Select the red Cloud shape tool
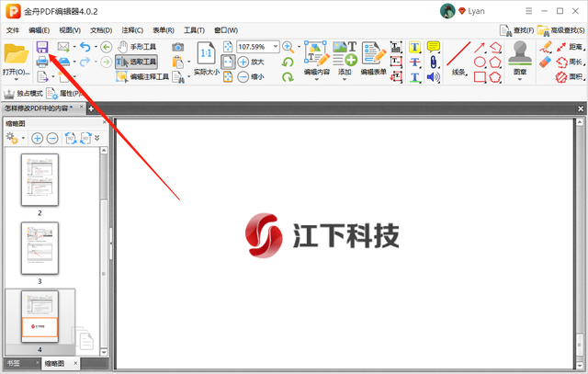 (495, 77)
